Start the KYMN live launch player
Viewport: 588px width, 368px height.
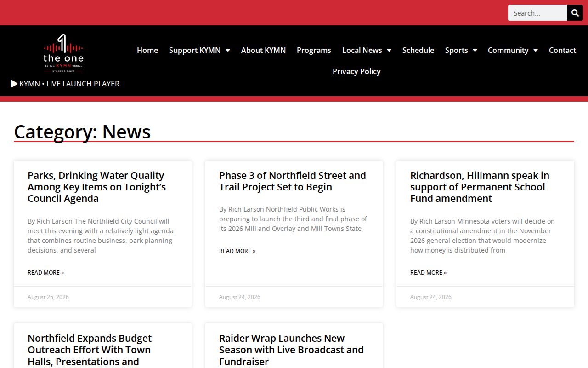[65, 84]
